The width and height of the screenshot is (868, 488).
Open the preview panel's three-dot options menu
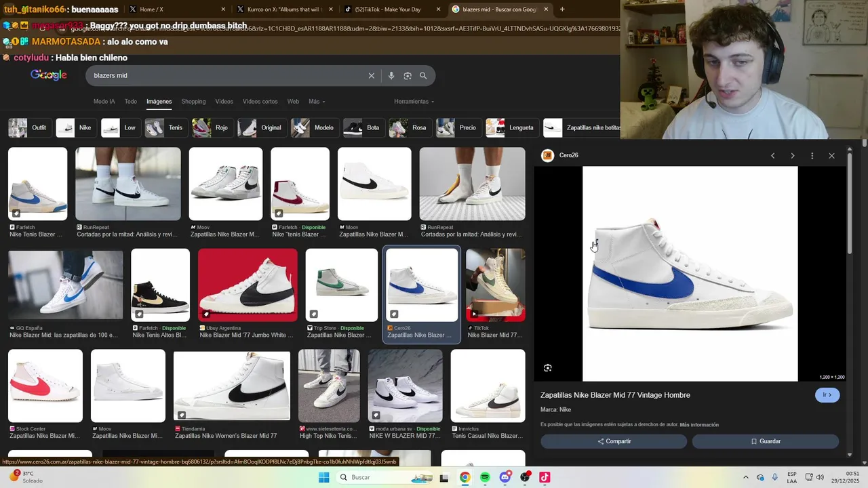812,156
